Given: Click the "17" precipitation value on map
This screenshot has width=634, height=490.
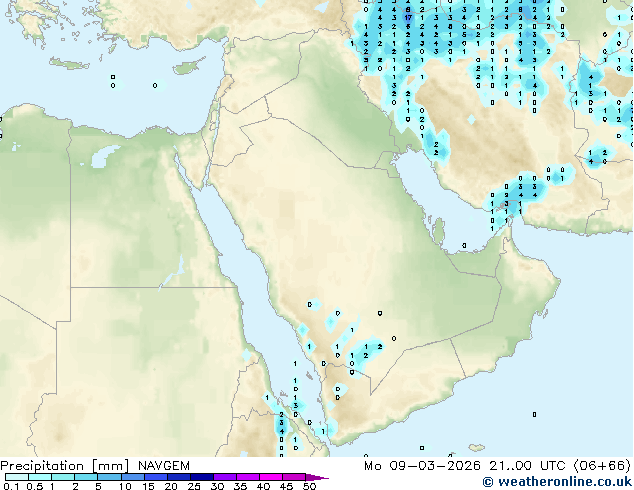Looking at the screenshot, I should pos(408,17).
